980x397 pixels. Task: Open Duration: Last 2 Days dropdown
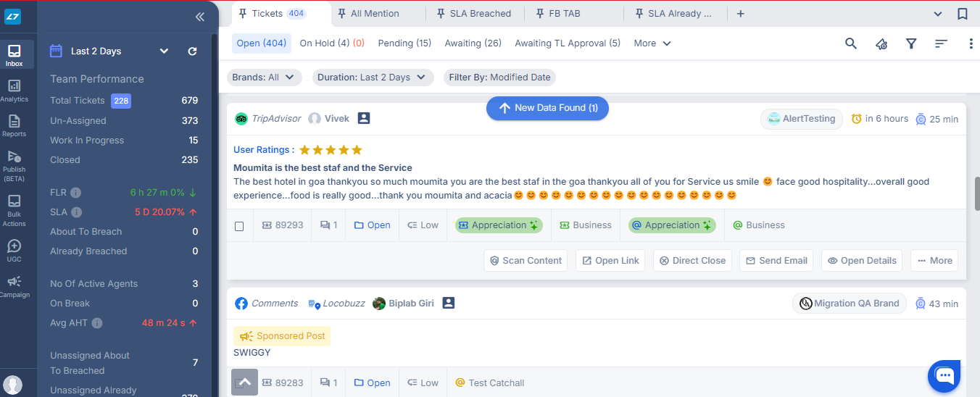tap(373, 78)
